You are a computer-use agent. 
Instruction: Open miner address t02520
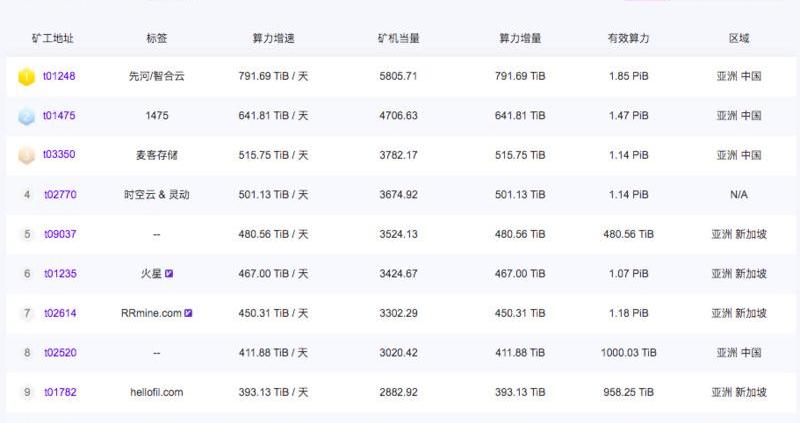point(60,353)
